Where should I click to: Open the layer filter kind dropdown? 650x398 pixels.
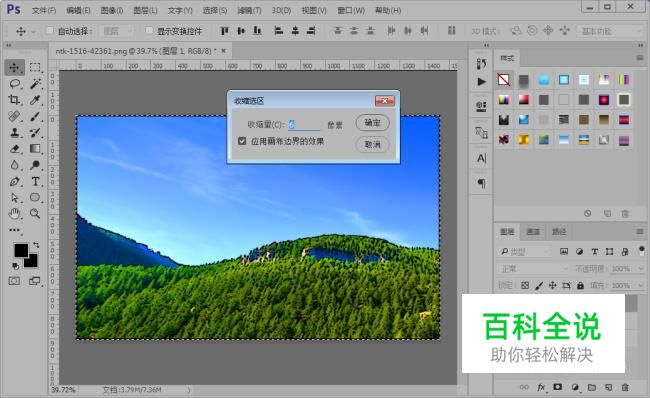tap(524, 251)
